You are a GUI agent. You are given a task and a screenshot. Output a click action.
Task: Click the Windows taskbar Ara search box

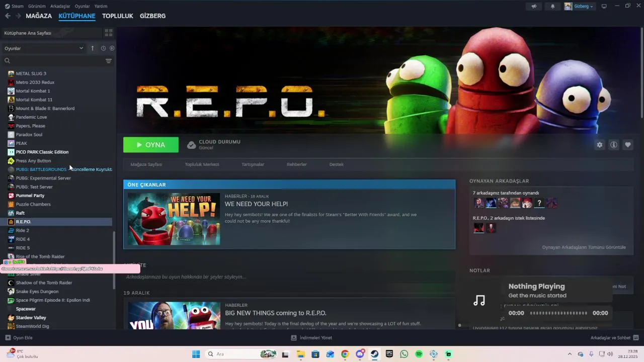click(x=242, y=354)
